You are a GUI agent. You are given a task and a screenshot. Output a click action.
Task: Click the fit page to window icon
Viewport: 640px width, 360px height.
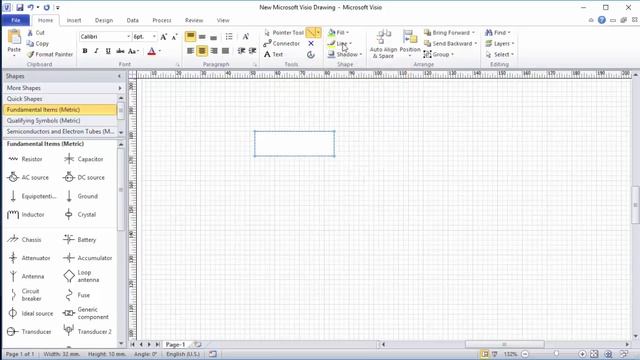point(594,354)
